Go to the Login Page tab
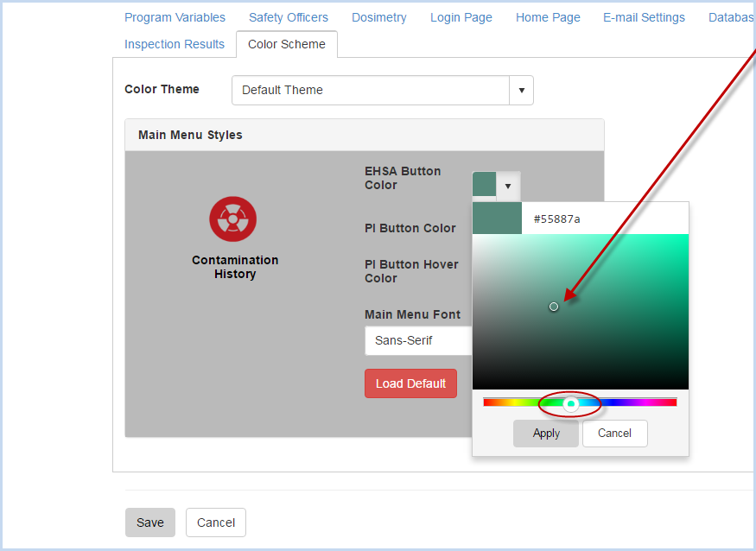Screen dimensions: 756x551 pyautogui.click(x=461, y=17)
